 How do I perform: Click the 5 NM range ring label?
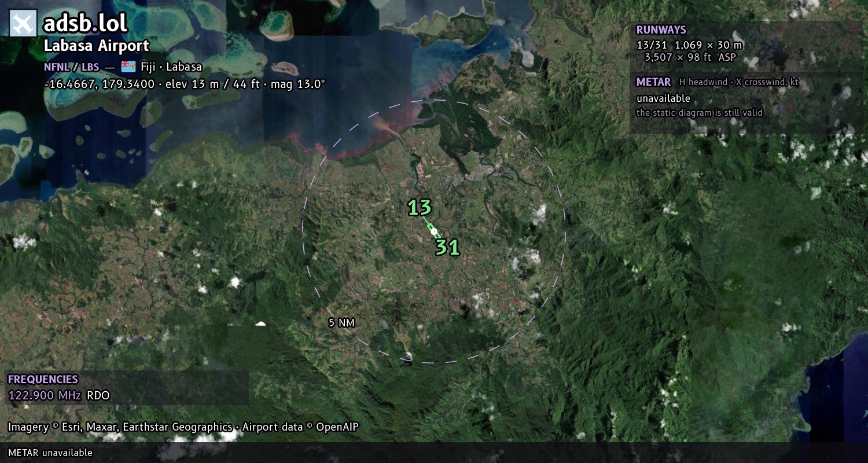point(341,323)
